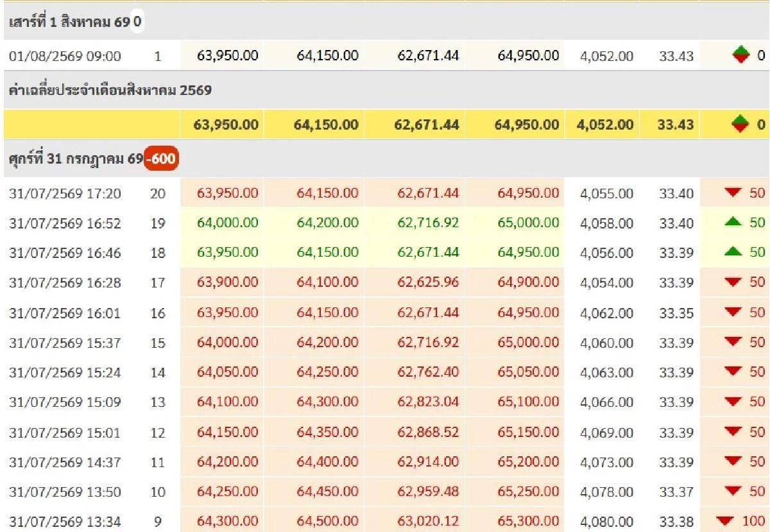The image size is (770, 532).
Task: Click the diamond icon in the yellow monthly average row
Action: pyautogui.click(x=740, y=124)
